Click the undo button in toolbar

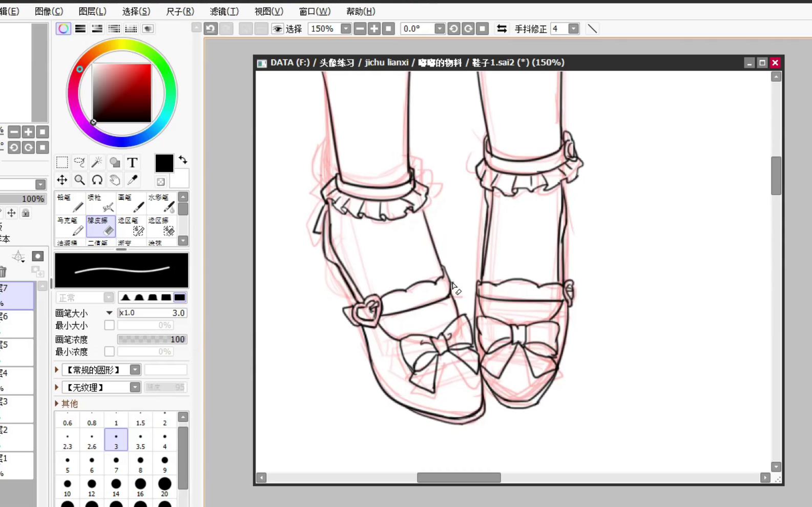click(211, 29)
